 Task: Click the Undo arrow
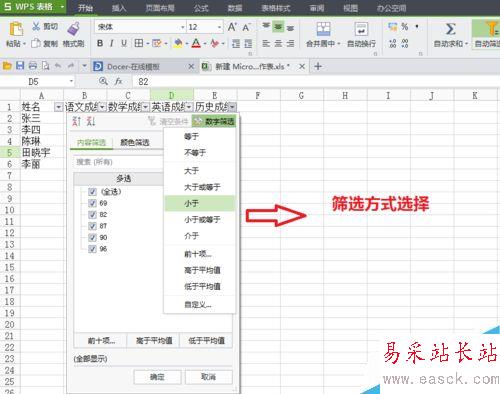click(58, 66)
